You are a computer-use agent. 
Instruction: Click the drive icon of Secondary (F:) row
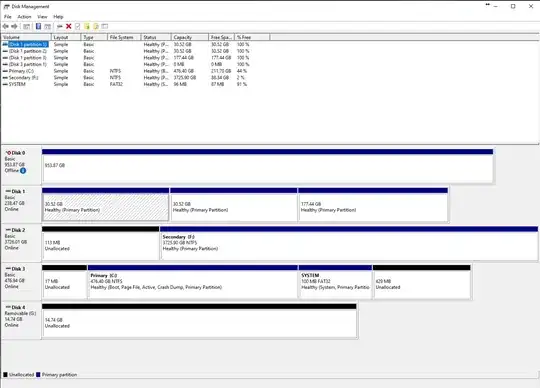point(5,77)
